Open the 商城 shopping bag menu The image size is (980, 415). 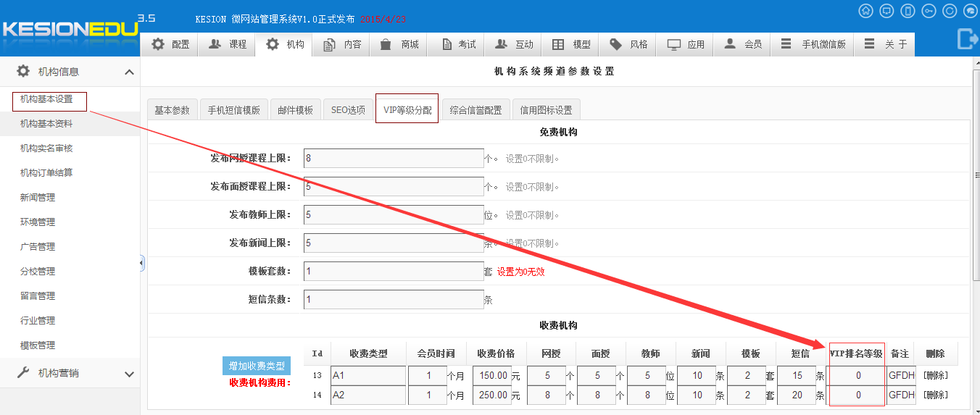click(399, 44)
